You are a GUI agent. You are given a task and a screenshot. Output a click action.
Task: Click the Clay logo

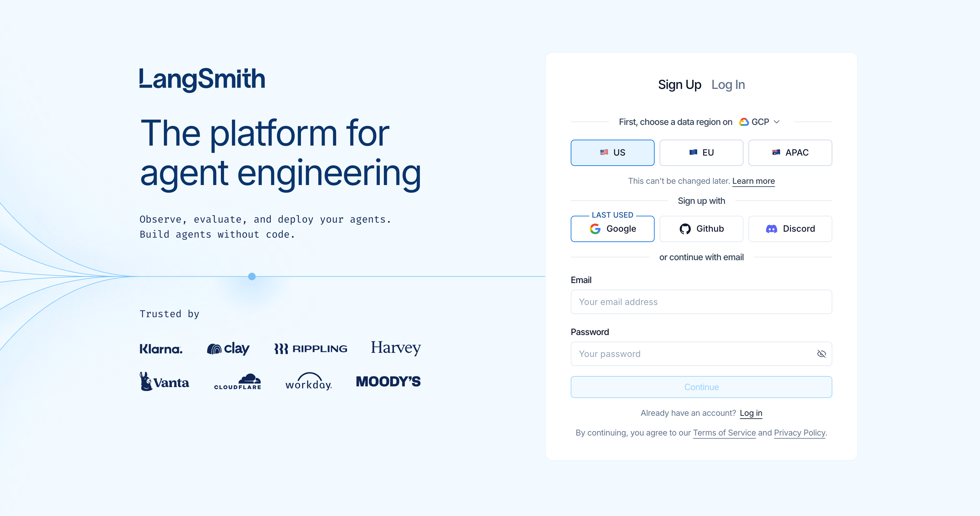(x=228, y=348)
